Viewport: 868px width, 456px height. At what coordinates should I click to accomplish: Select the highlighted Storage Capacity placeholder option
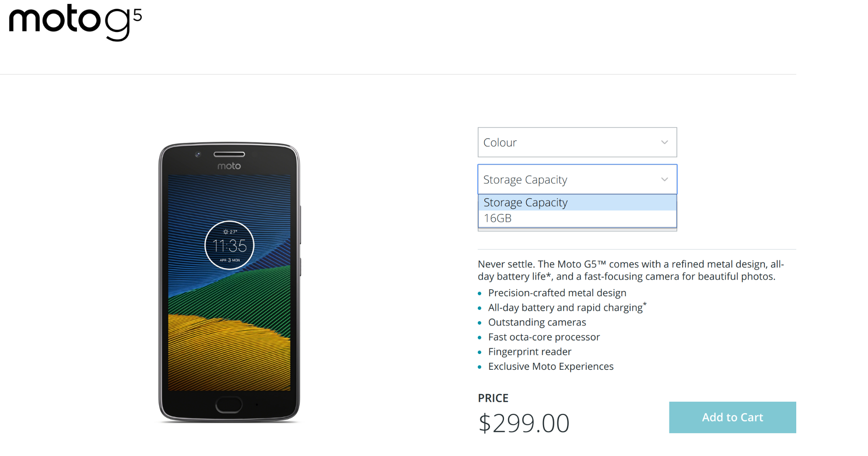click(x=577, y=203)
